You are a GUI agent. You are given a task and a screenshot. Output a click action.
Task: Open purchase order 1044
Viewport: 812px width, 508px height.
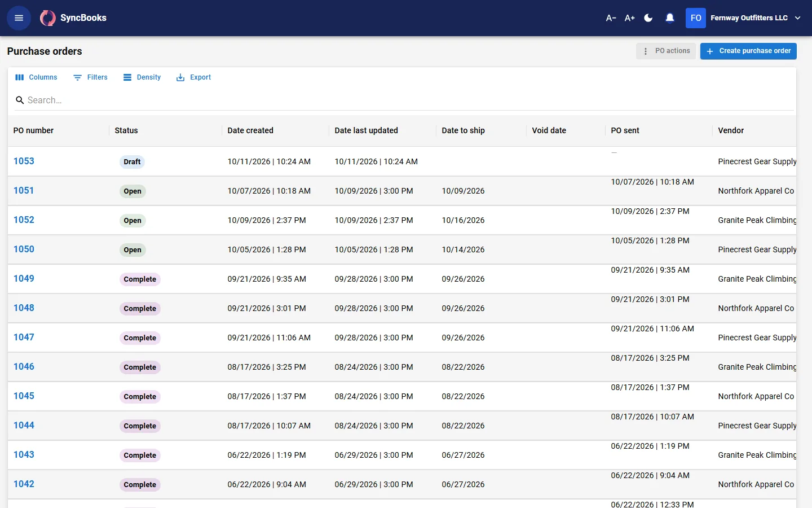24,426
